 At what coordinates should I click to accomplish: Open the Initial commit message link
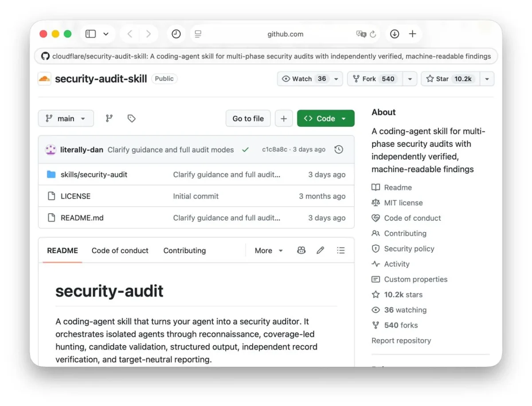[x=196, y=196]
